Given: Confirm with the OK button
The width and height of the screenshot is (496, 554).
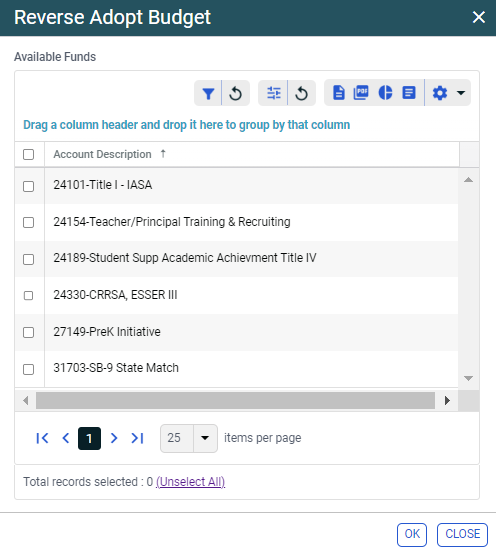Looking at the screenshot, I should (x=412, y=534).
